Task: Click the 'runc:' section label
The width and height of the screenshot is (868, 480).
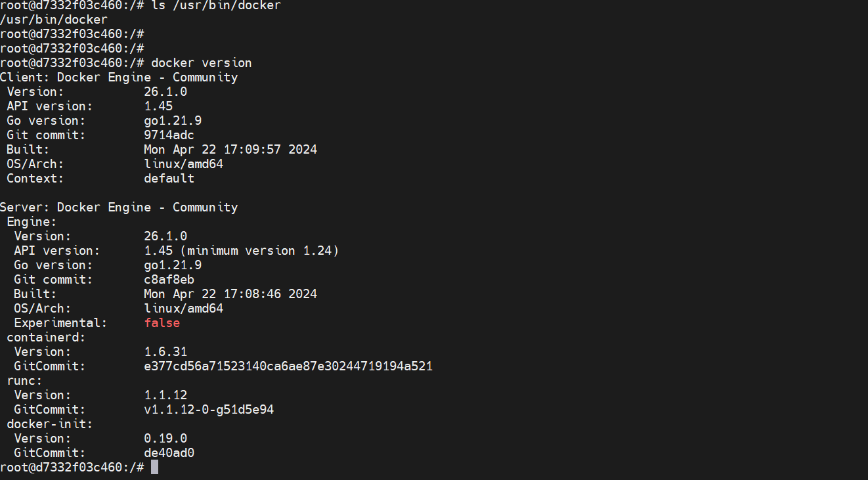Action: [x=24, y=381]
